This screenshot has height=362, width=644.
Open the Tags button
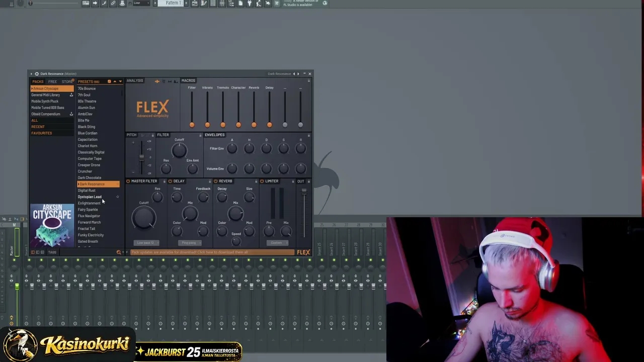(x=52, y=252)
